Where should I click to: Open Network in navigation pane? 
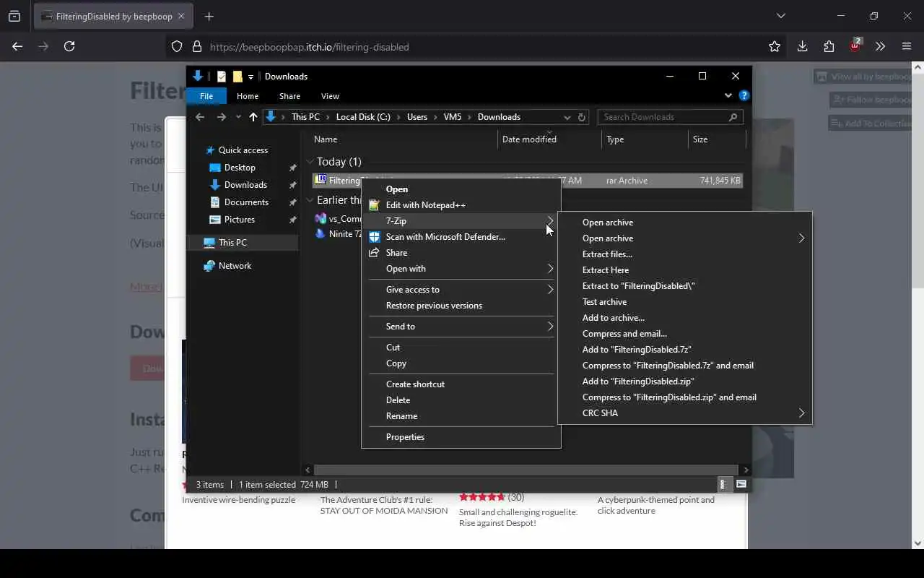(x=235, y=266)
